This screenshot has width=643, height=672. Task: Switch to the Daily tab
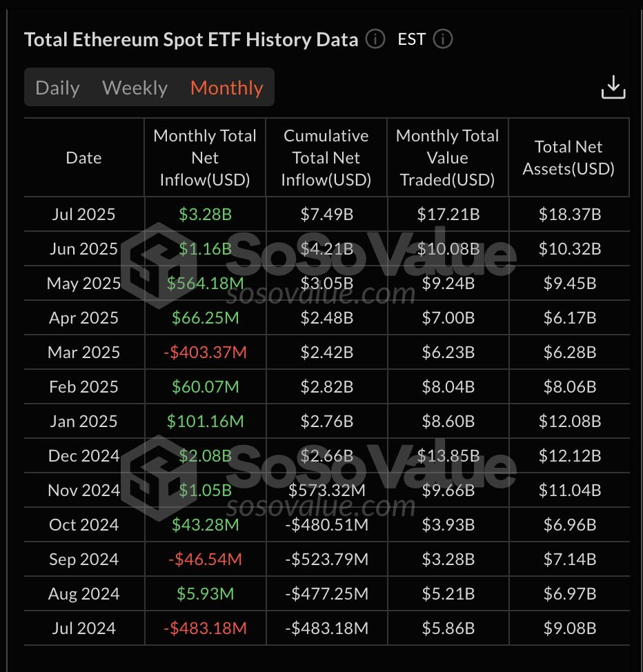pos(57,88)
